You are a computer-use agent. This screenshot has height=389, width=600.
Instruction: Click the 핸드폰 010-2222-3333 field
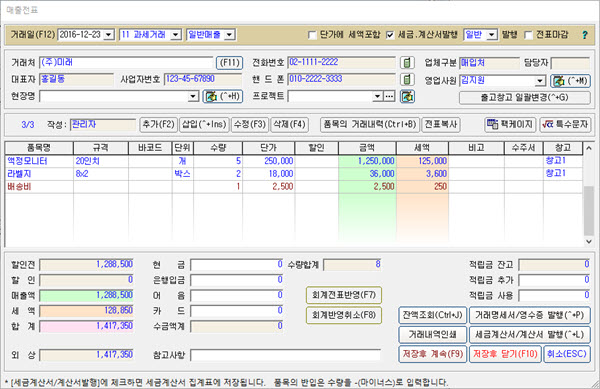click(341, 80)
